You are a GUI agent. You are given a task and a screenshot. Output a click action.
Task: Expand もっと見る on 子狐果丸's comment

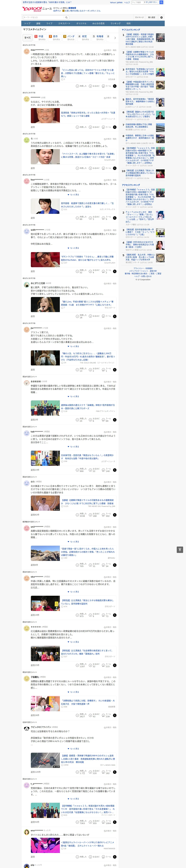(73, 692)
